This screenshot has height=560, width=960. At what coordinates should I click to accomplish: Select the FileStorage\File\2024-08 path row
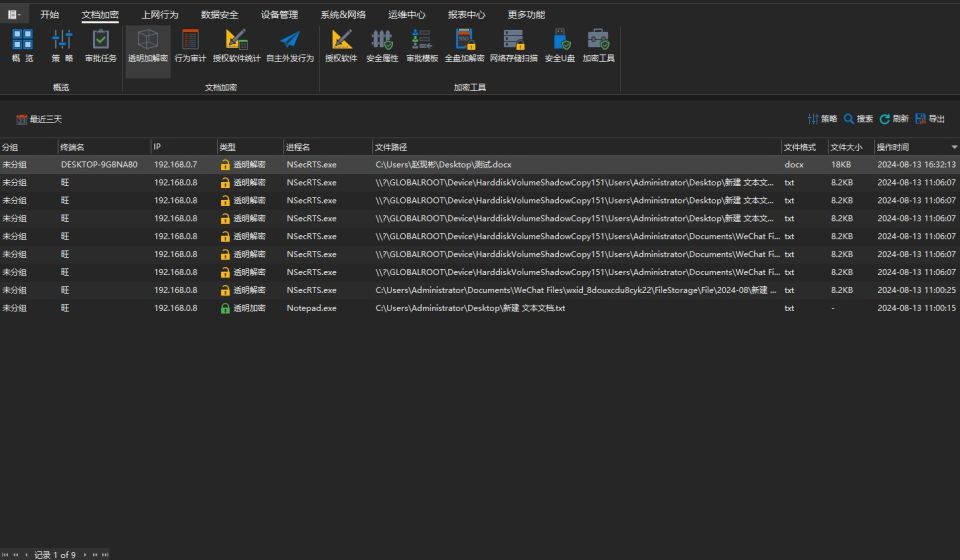point(576,290)
